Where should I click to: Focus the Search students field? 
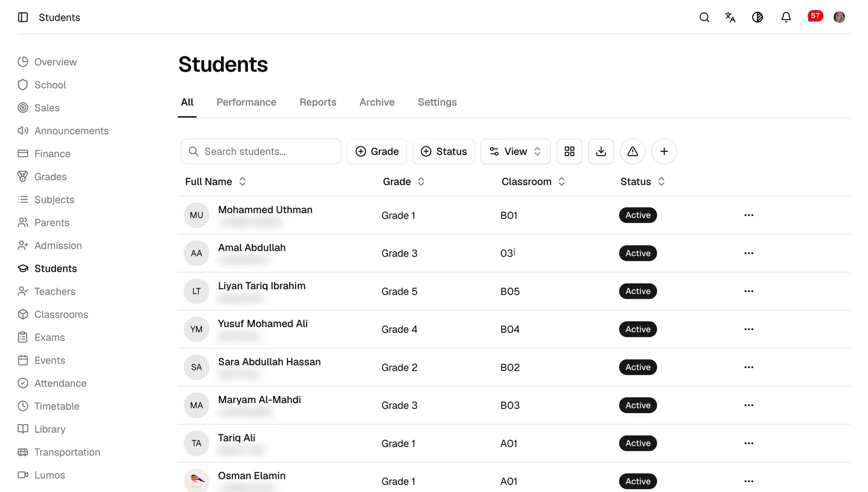(261, 151)
